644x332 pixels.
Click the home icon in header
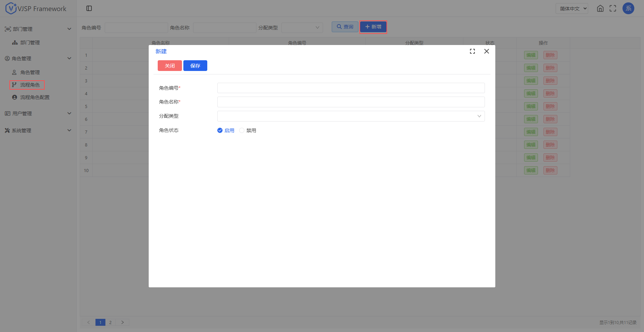[600, 9]
